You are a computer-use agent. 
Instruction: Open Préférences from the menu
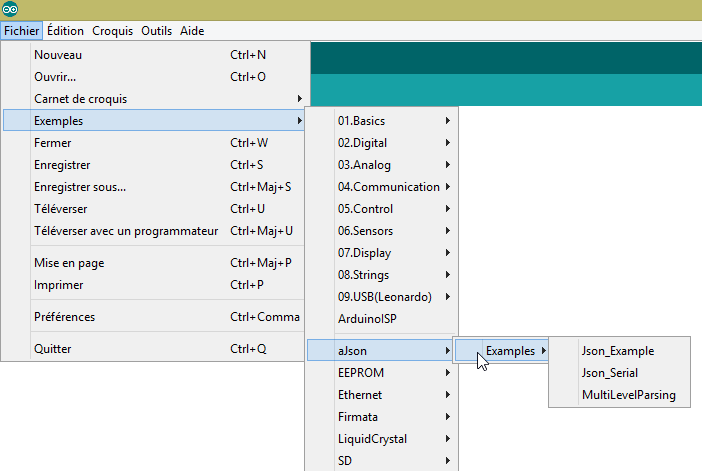point(64,317)
